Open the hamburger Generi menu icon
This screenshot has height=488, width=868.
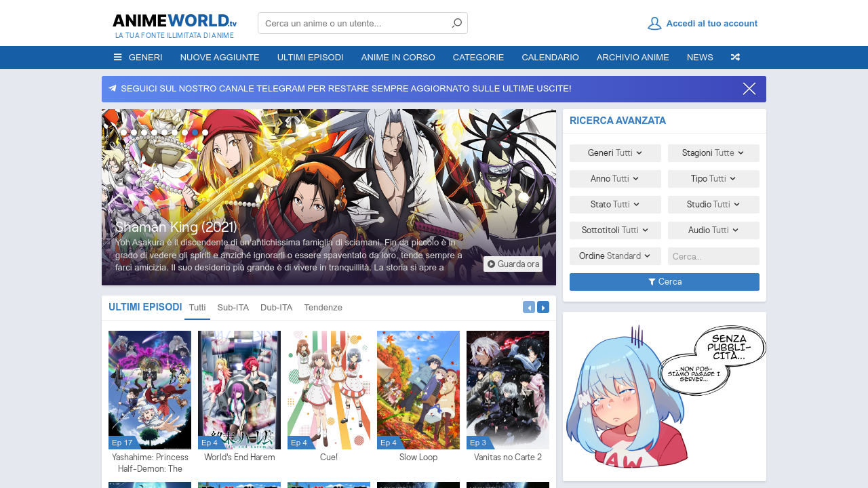pos(118,58)
